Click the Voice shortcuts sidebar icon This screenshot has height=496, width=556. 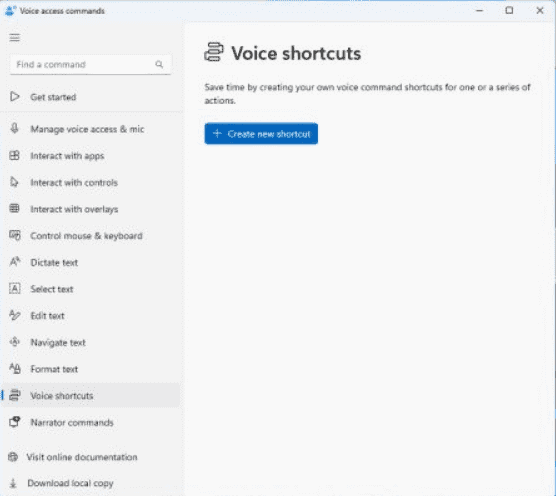15,395
